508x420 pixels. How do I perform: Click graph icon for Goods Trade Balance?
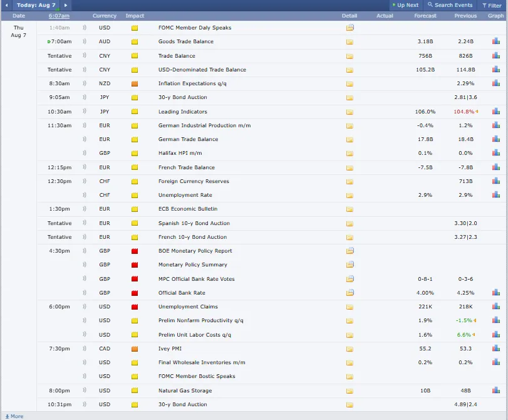coord(495,41)
